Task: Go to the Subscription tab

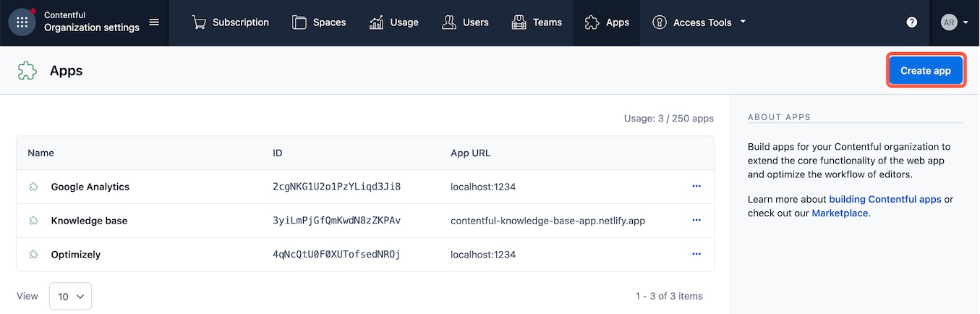Action: click(x=230, y=22)
